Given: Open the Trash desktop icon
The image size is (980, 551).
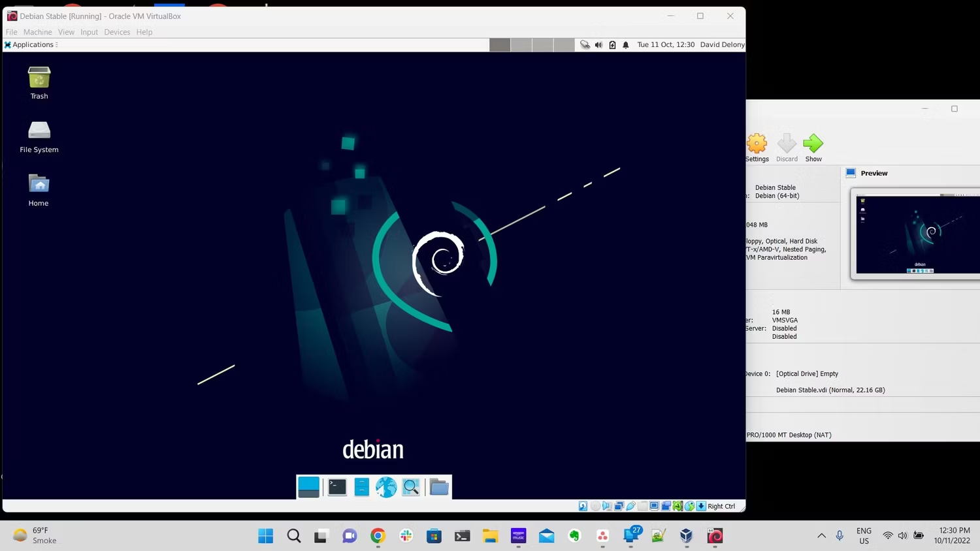Looking at the screenshot, I should pyautogui.click(x=39, y=83).
